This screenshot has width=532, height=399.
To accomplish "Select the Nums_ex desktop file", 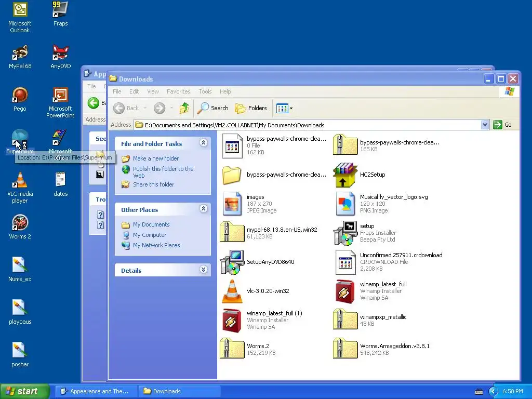I will [20, 270].
